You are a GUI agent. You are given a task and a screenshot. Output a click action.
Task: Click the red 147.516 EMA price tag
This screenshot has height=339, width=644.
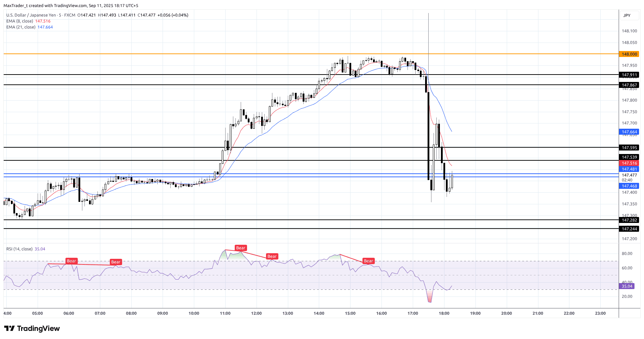(629, 163)
